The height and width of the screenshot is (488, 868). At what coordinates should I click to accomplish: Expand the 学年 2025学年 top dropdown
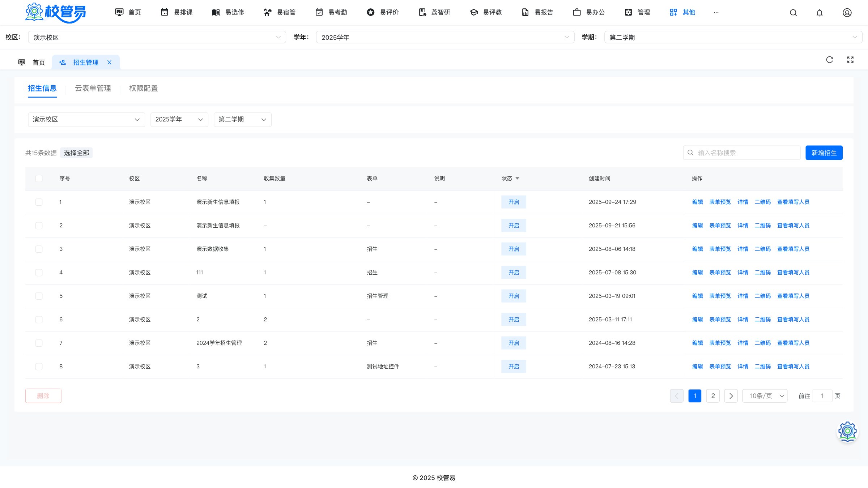[445, 37]
